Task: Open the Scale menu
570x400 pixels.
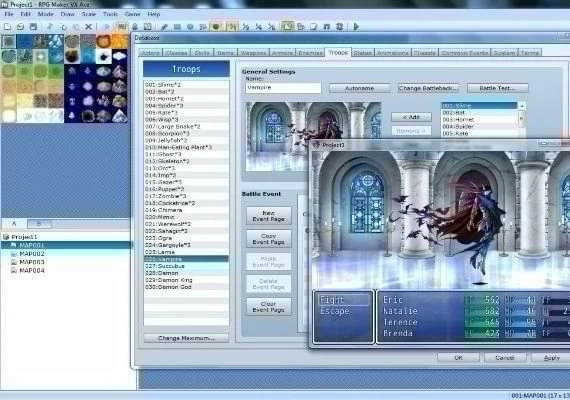Action: 89,14
